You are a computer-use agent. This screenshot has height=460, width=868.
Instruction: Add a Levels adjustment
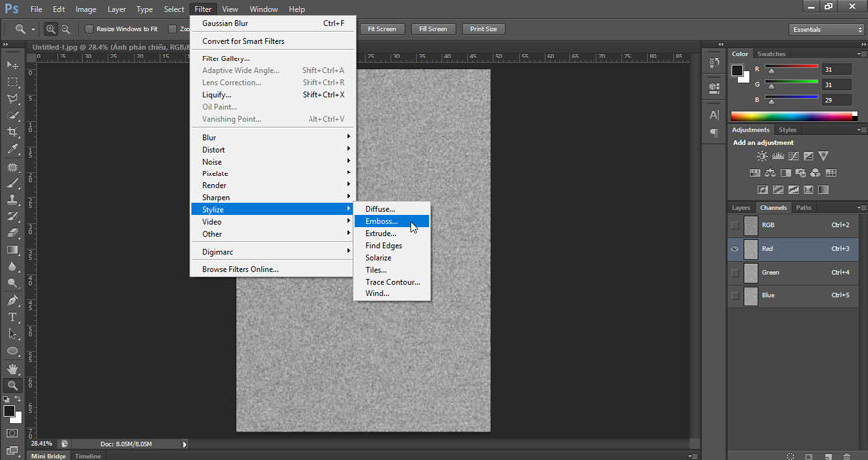pos(778,156)
